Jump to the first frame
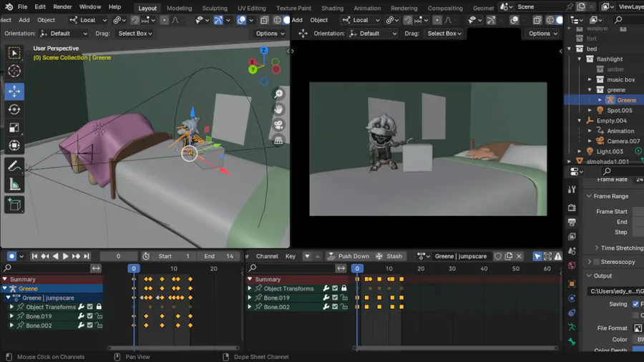Image resolution: width=644 pixels, height=362 pixels. [x=34, y=256]
